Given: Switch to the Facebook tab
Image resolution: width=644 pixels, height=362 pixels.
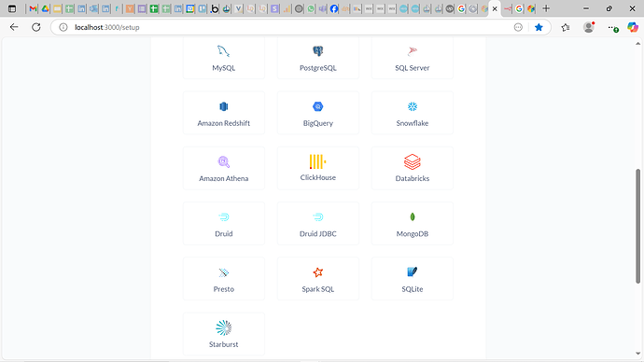Looking at the screenshot, I should pos(334,8).
